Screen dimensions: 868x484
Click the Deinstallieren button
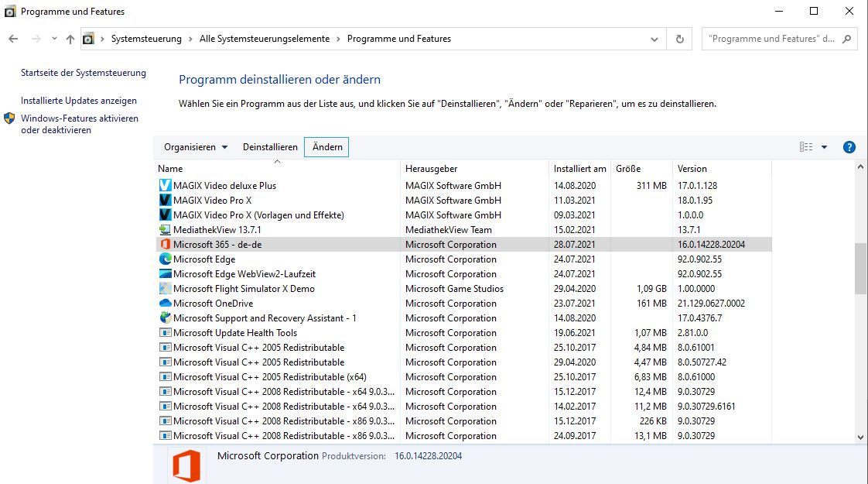point(270,147)
